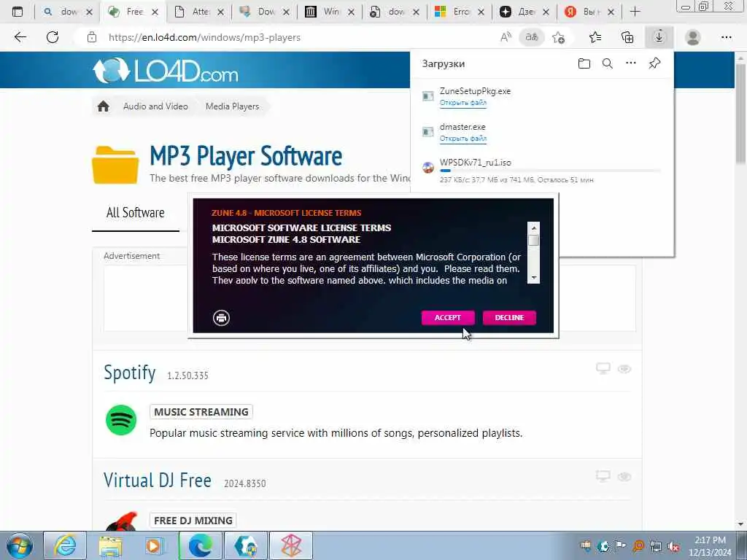Toggle the browser Downloads button
The width and height of the screenshot is (747, 560).
[659, 37]
